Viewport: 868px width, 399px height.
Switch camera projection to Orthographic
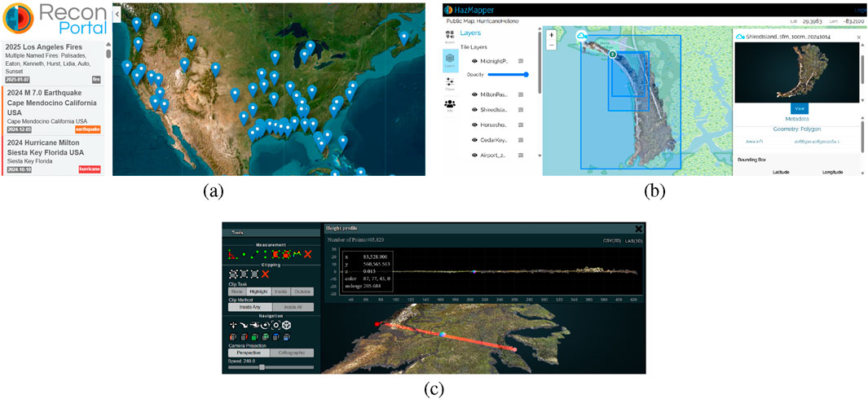293,353
